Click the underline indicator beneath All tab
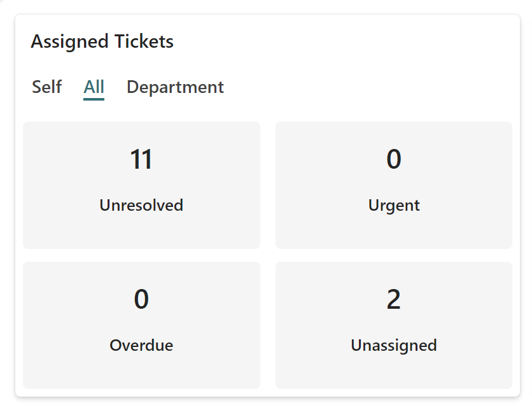The height and width of the screenshot is (410, 532). [x=94, y=99]
